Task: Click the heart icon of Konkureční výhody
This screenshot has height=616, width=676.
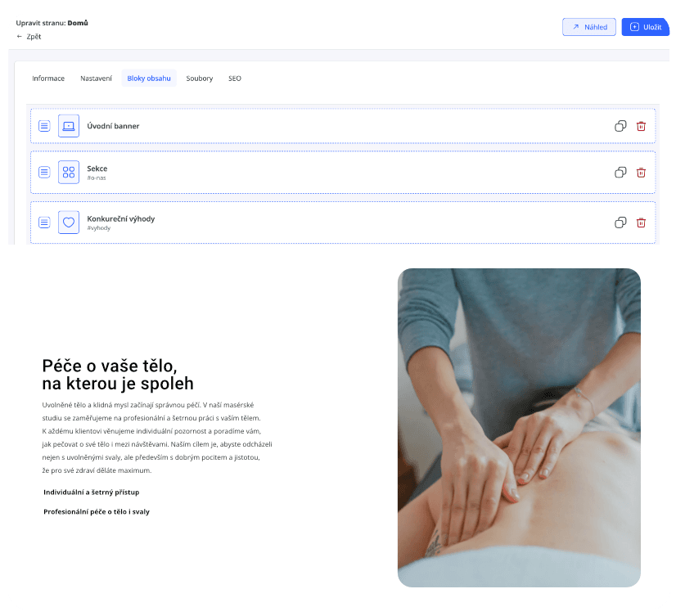Action: click(69, 223)
